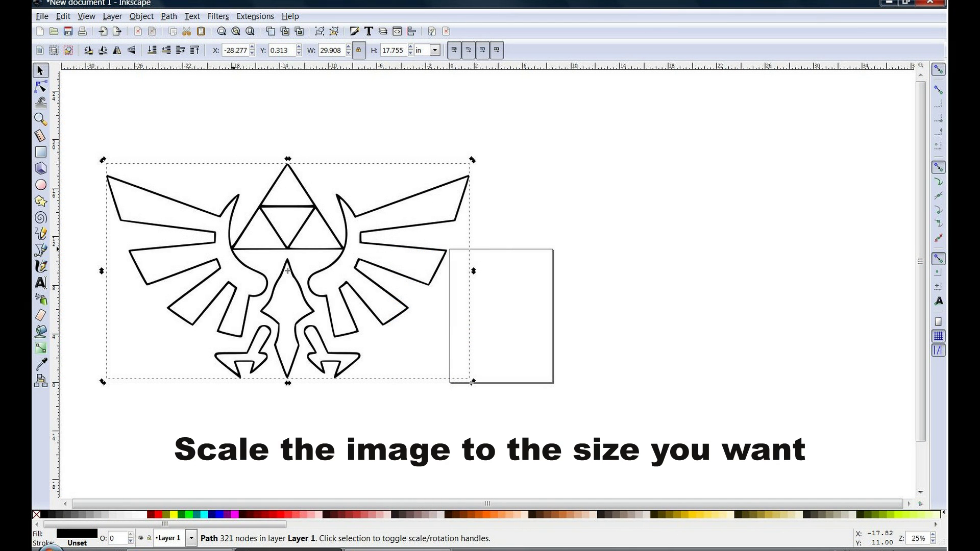
Task: Open the File menu
Action: point(42,16)
